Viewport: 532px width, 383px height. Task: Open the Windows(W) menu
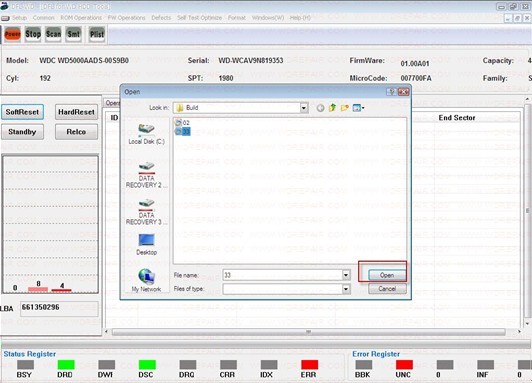(x=268, y=18)
